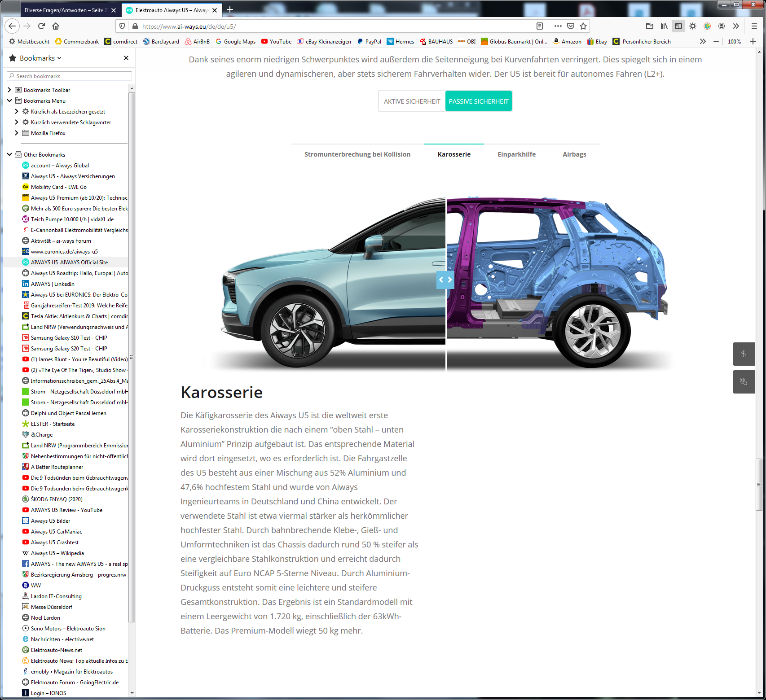This screenshot has width=766, height=700.
Task: Switch to Diverse Fragen/Antworten tab
Action: point(66,10)
